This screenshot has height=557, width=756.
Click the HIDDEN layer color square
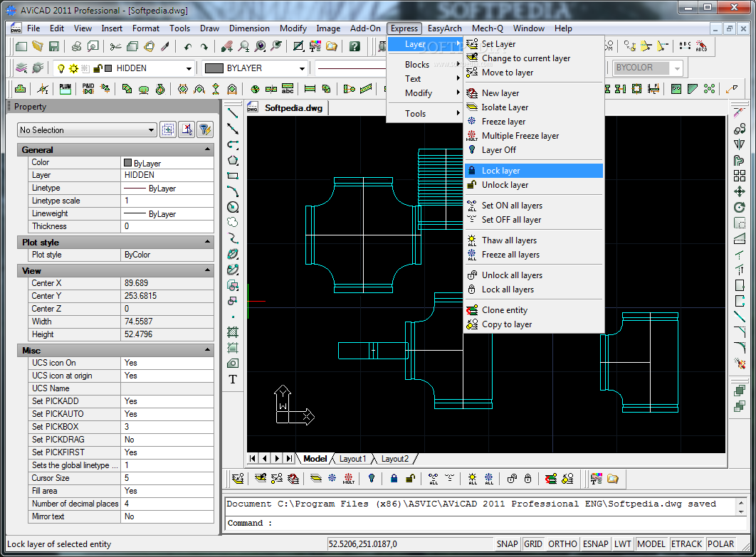tap(108, 68)
